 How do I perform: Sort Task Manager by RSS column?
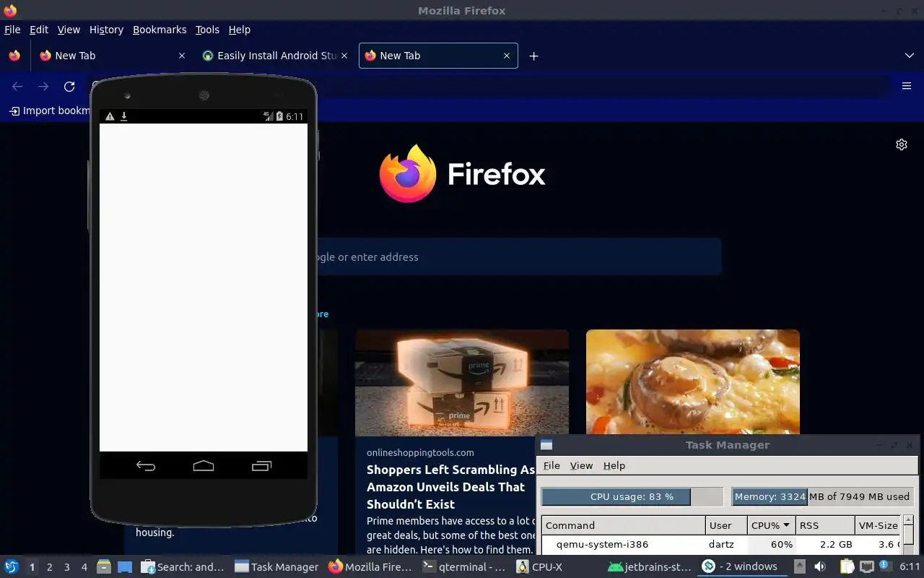point(825,525)
